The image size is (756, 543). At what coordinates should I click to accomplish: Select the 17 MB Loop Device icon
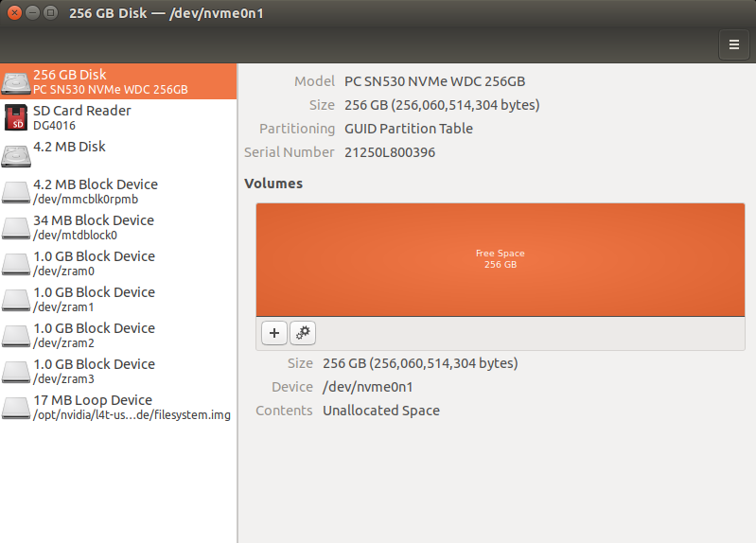(x=16, y=407)
